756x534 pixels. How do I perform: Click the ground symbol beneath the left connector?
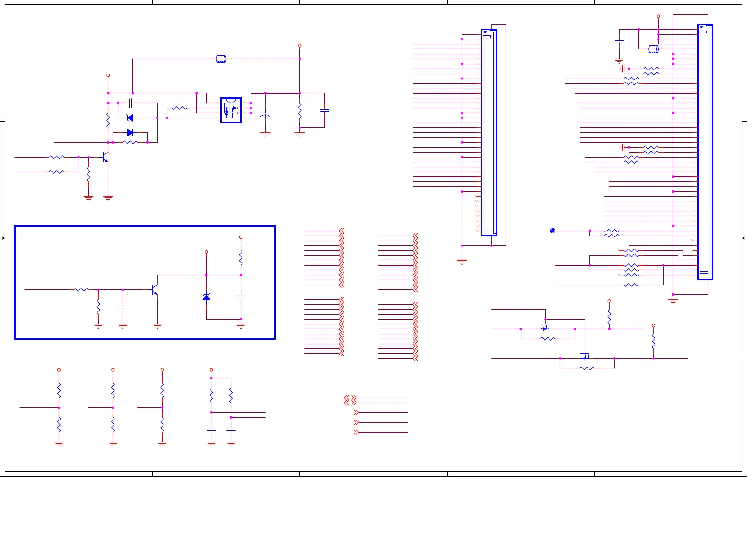click(462, 262)
